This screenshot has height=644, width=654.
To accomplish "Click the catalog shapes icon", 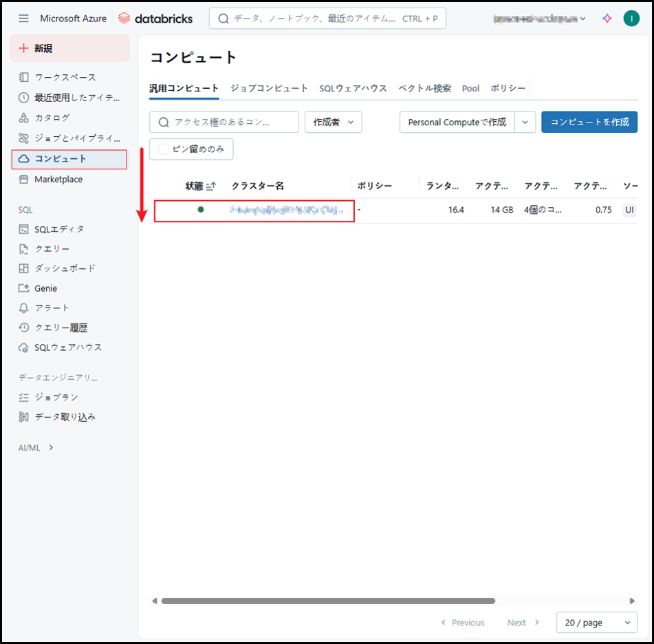I will (24, 118).
